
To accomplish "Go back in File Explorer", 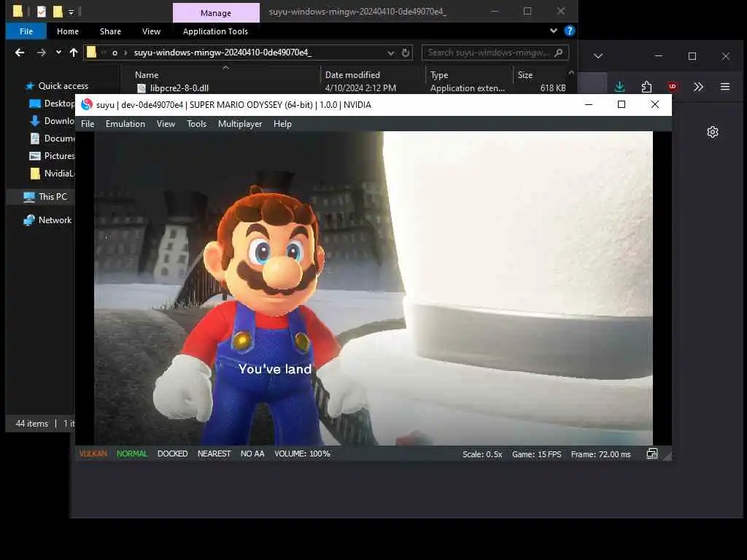I will 20,52.
